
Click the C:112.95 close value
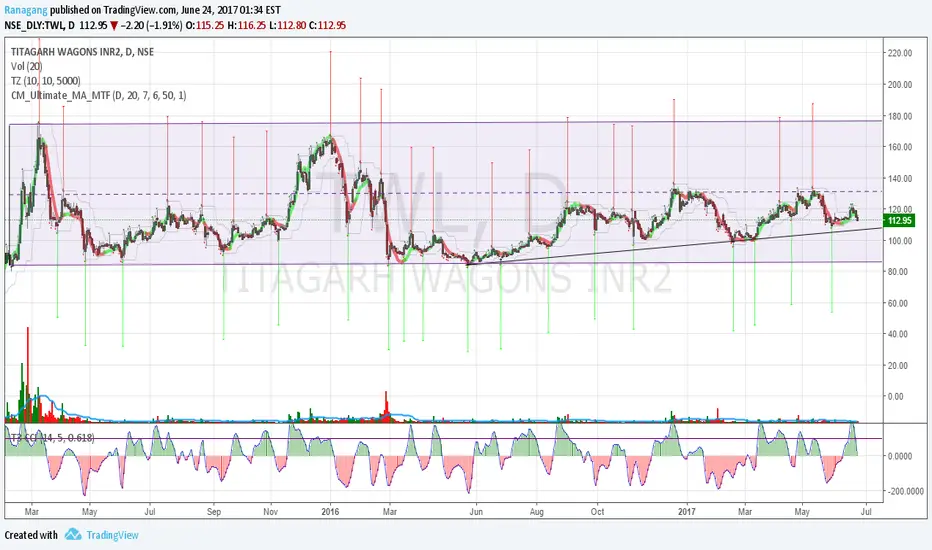pos(328,26)
